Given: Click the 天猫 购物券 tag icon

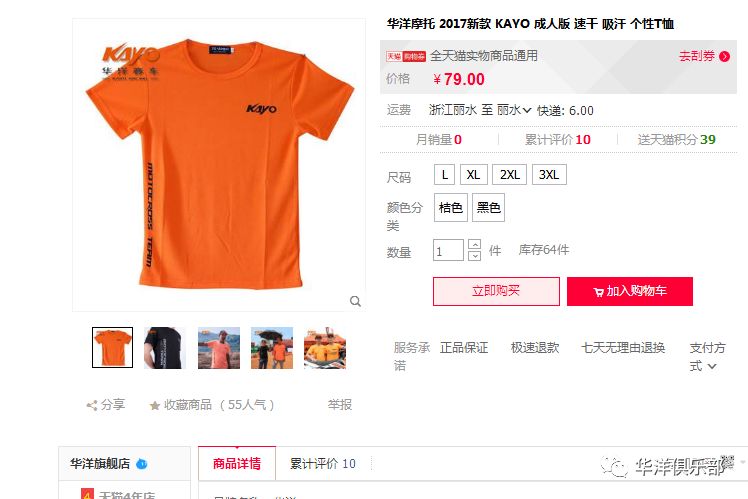Looking at the screenshot, I should (405, 56).
